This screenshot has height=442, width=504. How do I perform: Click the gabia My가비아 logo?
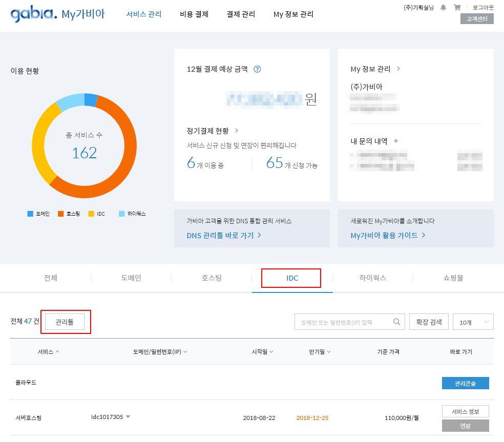(x=57, y=14)
